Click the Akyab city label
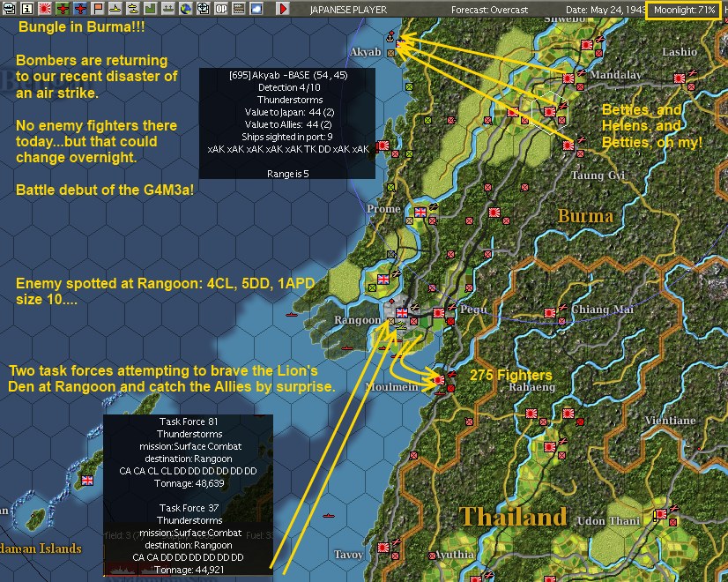Viewport: 728px width, 582px height. point(366,52)
